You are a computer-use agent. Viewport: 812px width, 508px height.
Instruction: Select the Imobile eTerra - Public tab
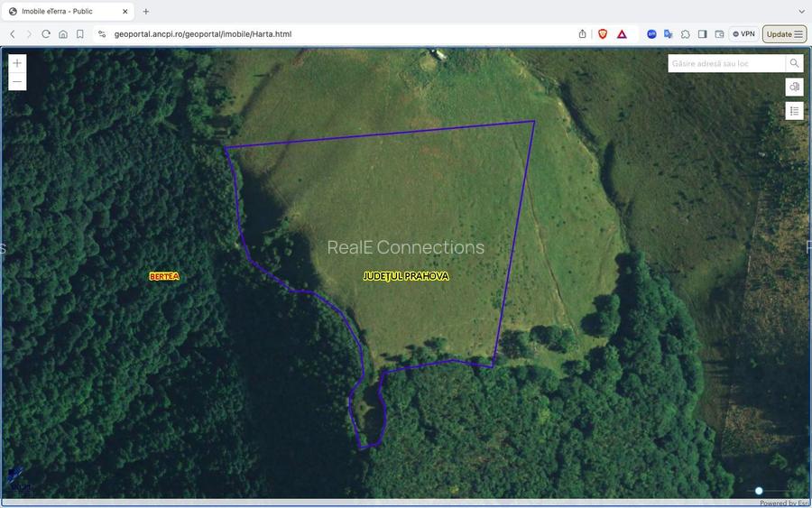click(x=63, y=11)
